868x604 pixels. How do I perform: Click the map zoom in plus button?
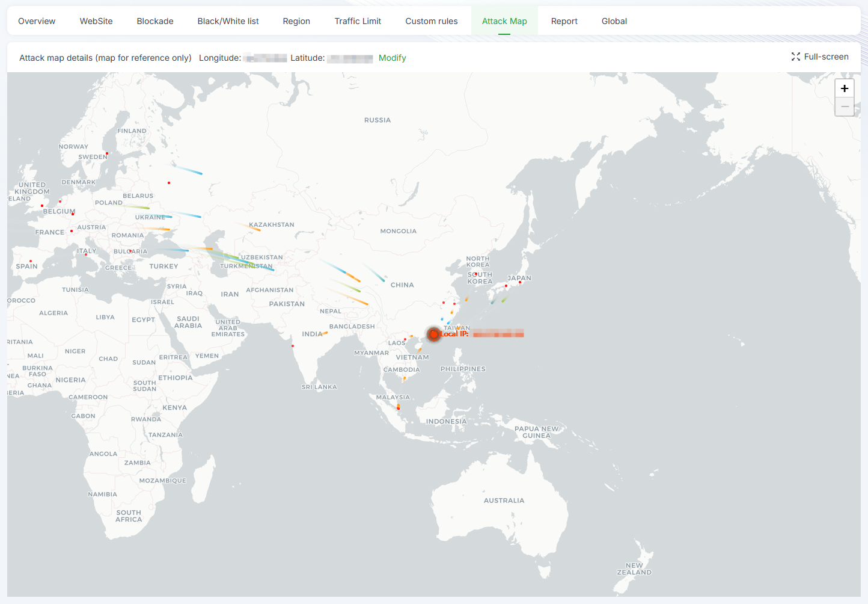point(845,88)
